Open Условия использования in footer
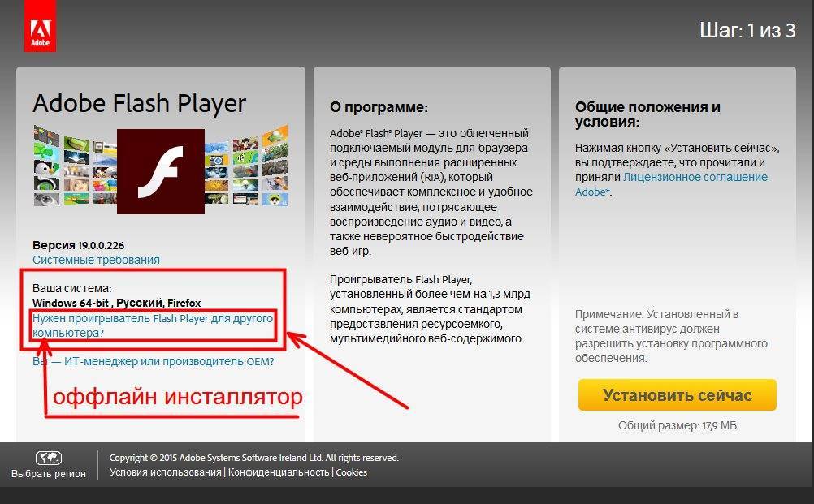 [165, 472]
